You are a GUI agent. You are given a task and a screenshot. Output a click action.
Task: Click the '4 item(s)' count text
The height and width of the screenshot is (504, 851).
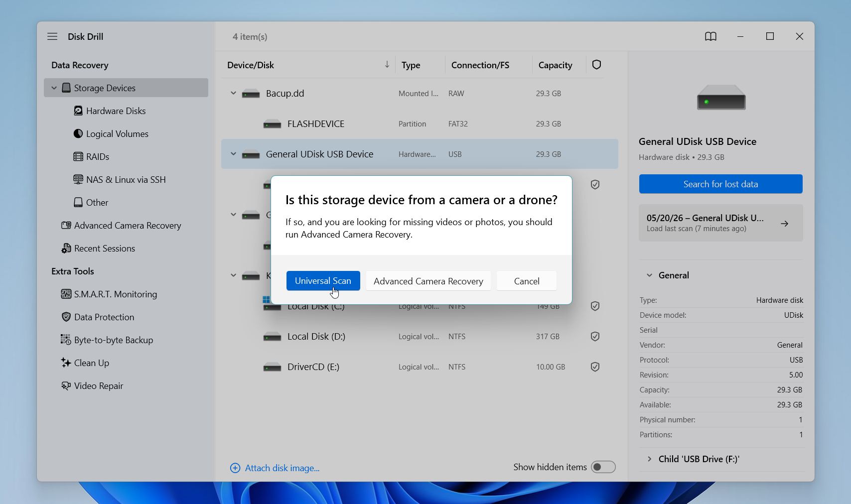coord(250,36)
